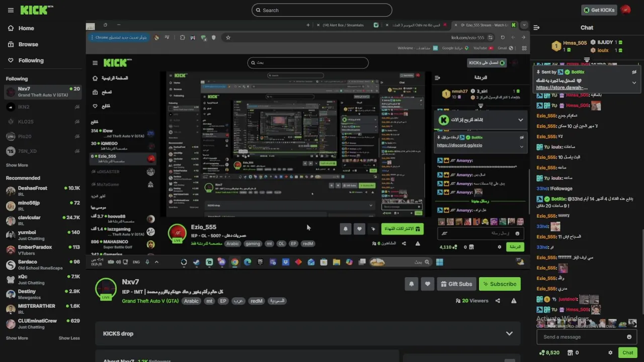
Task: Collapse the chat panel with the arrow icon
Action: (x=536, y=28)
